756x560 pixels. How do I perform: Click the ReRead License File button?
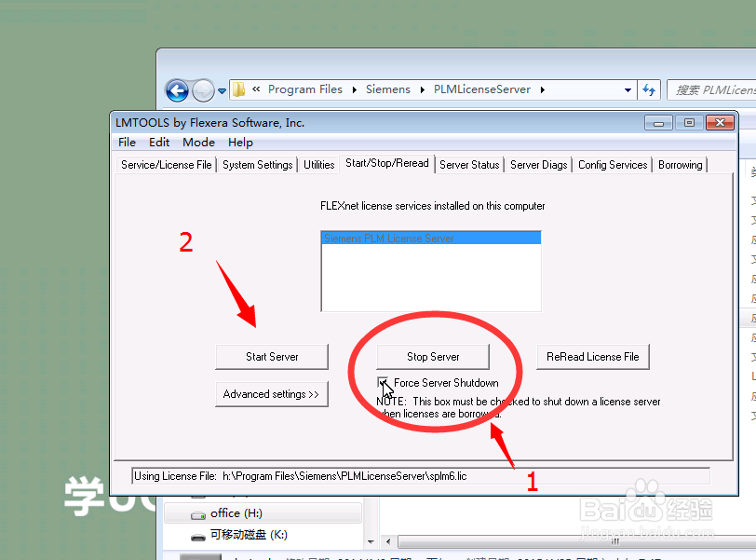[593, 357]
